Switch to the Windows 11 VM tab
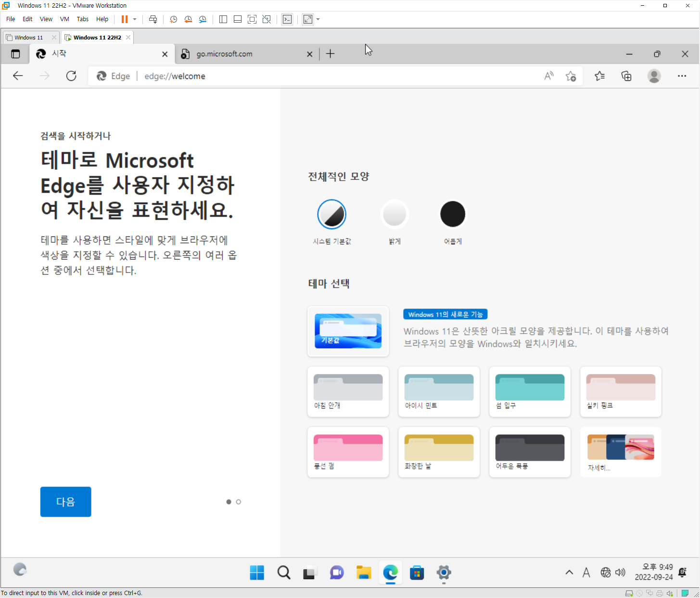This screenshot has height=598, width=700. (28, 38)
